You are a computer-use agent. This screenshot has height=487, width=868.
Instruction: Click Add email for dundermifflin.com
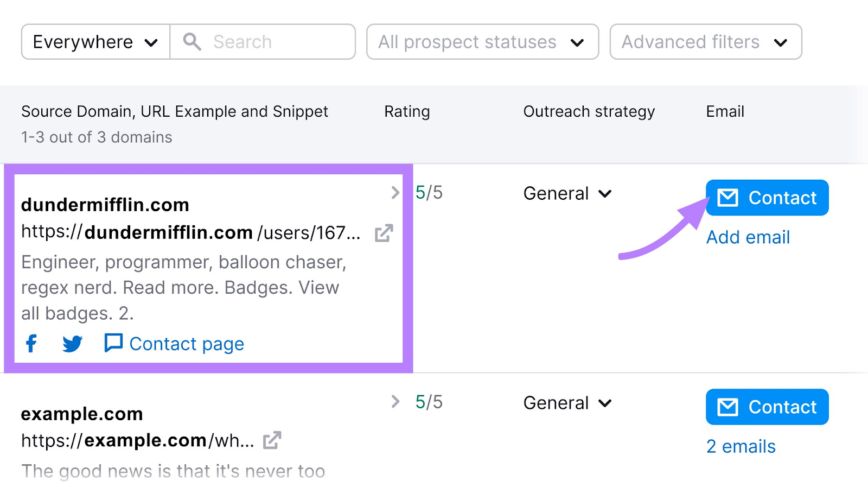click(748, 237)
